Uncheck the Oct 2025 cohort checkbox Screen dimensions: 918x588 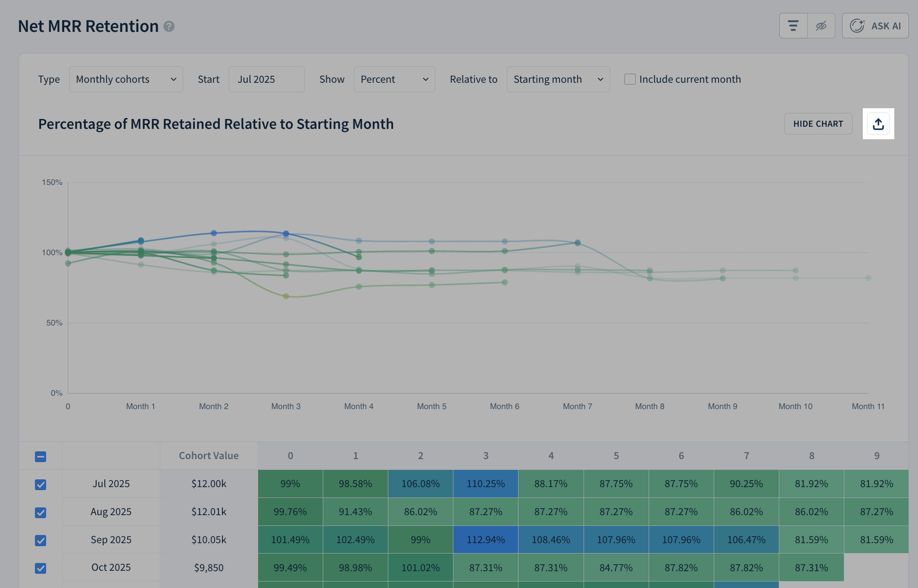[41, 568]
